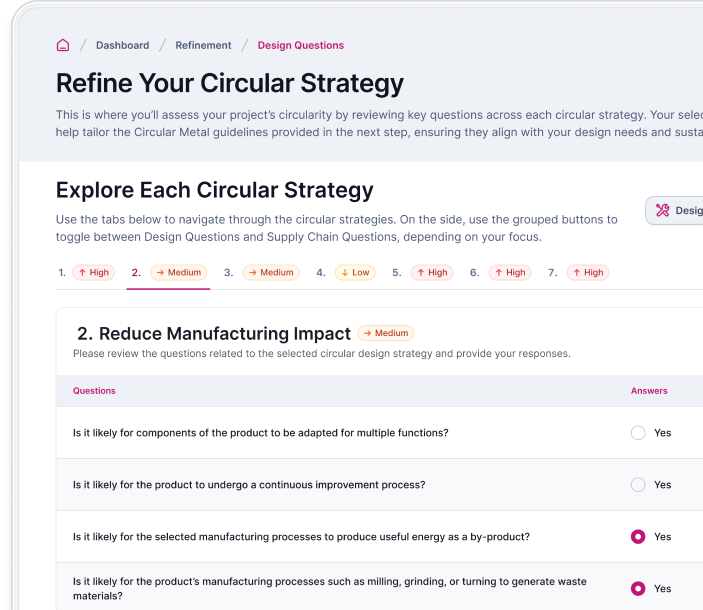Switch to strategy tab 4 marked Low

point(344,272)
